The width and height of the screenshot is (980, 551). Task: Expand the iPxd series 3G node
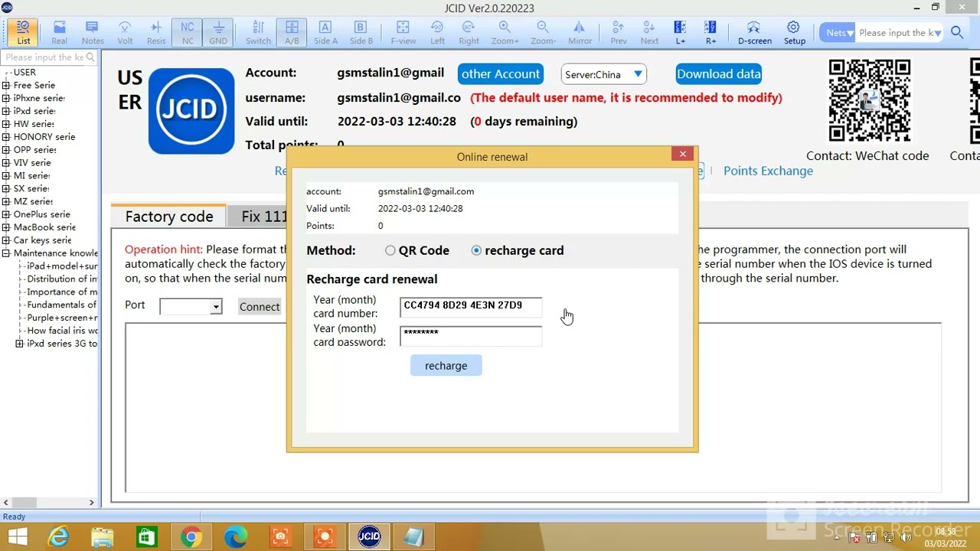click(19, 344)
